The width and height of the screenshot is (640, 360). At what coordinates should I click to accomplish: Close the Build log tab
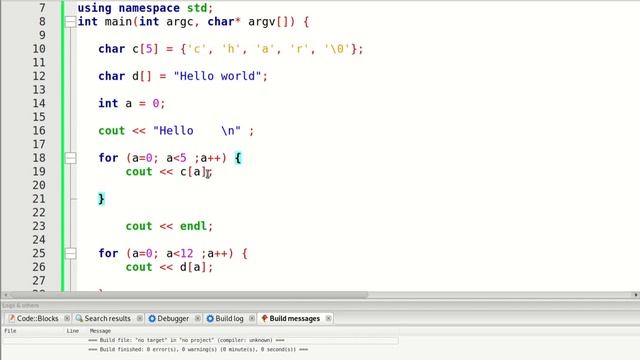[x=252, y=318]
